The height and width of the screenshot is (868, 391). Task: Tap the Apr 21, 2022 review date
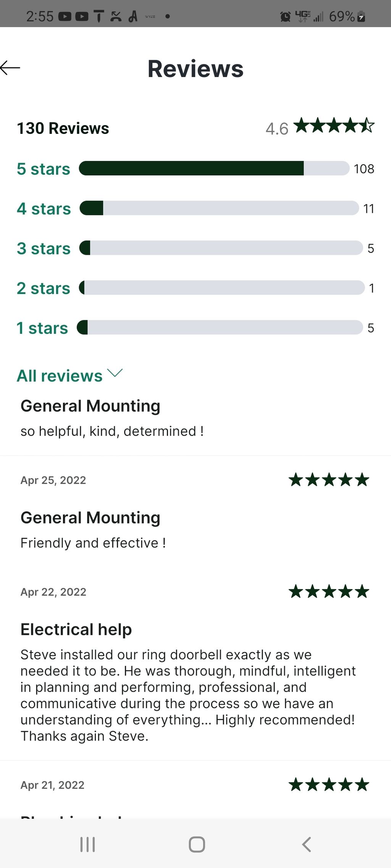coord(53,785)
